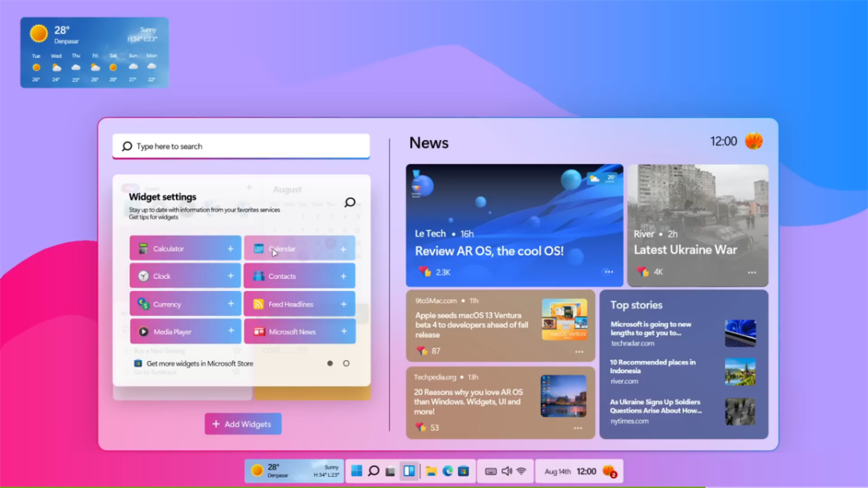Add the Clock widget with its plus icon
The width and height of the screenshot is (868, 488).
231,276
